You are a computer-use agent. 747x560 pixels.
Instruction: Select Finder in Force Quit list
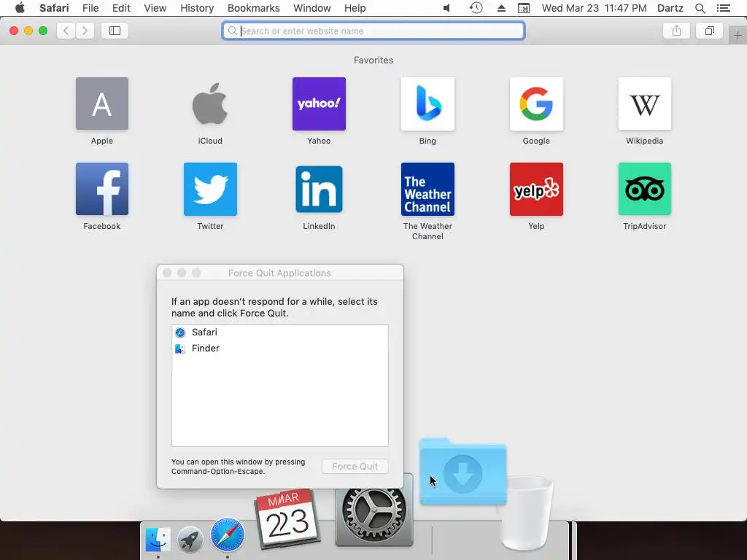click(x=279, y=349)
